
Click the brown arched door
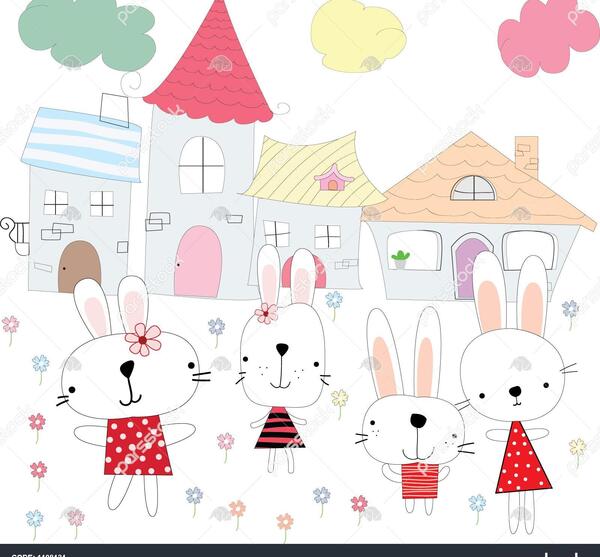pyautogui.click(x=80, y=266)
